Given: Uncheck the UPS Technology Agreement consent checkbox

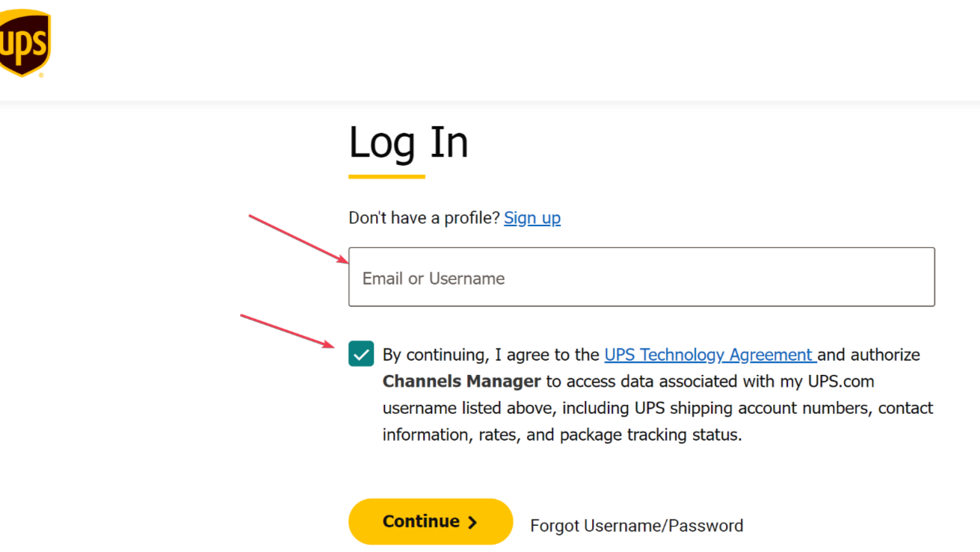Looking at the screenshot, I should tap(361, 353).
